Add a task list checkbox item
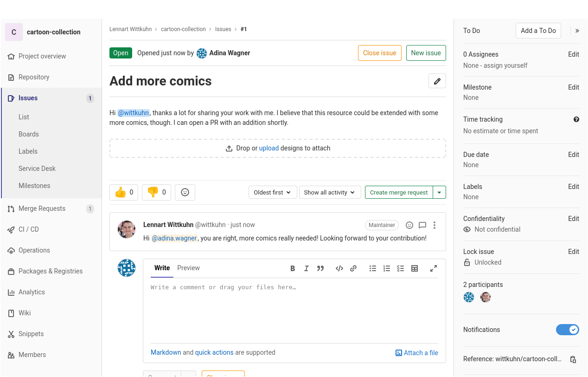Viewport: 588px width, 377px height. [x=401, y=268]
